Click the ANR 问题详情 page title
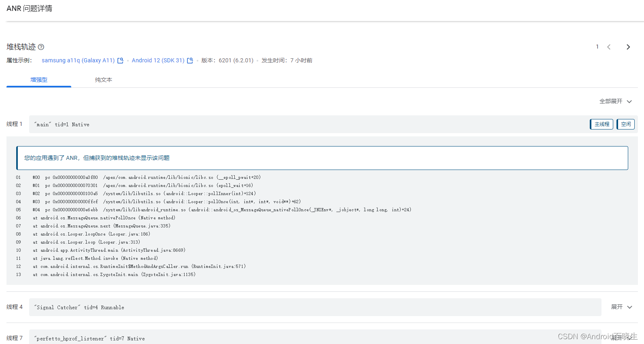The height and width of the screenshot is (344, 644). (29, 8)
